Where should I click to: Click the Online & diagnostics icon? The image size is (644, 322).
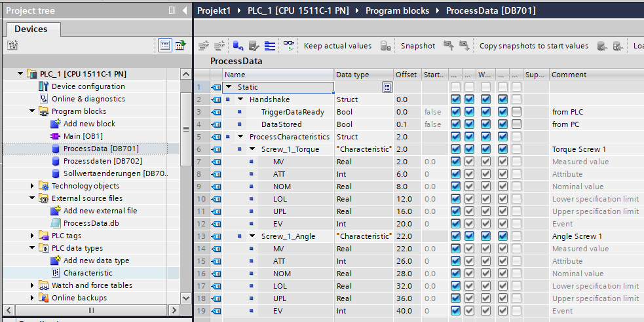tap(44, 99)
